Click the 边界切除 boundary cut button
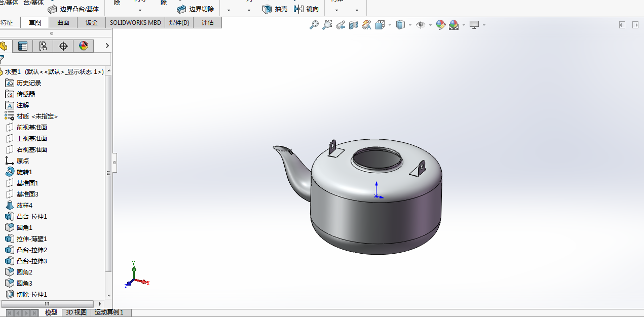Image resolution: width=644 pixels, height=317 pixels. click(196, 9)
